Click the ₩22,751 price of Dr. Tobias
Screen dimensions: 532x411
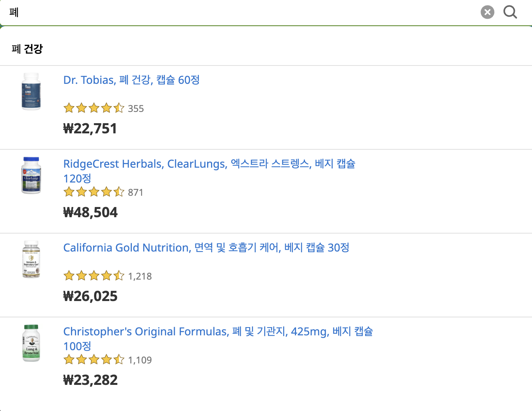90,128
